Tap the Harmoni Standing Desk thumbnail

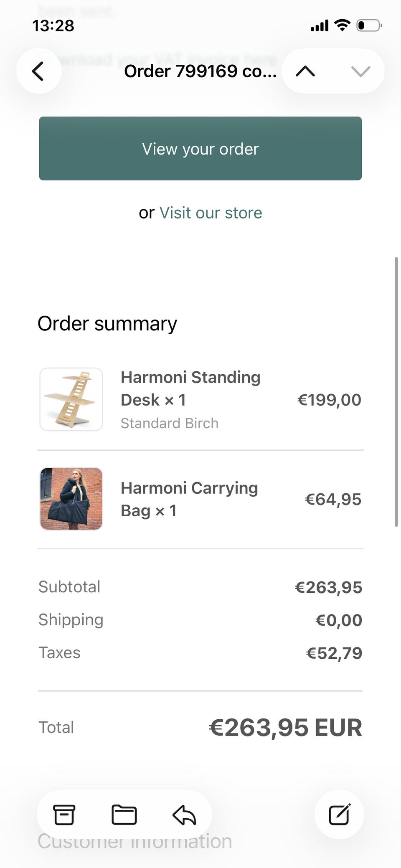pyautogui.click(x=71, y=399)
